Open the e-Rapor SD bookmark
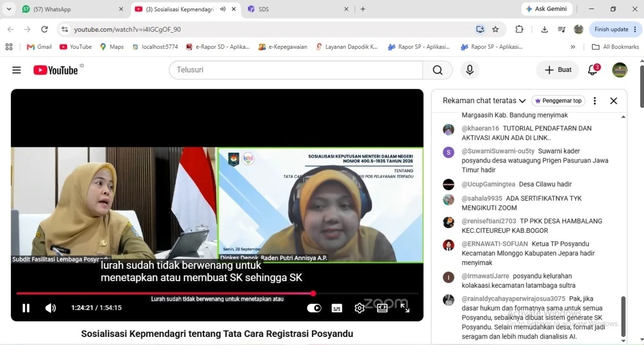The height and width of the screenshot is (345, 644). coord(218,47)
